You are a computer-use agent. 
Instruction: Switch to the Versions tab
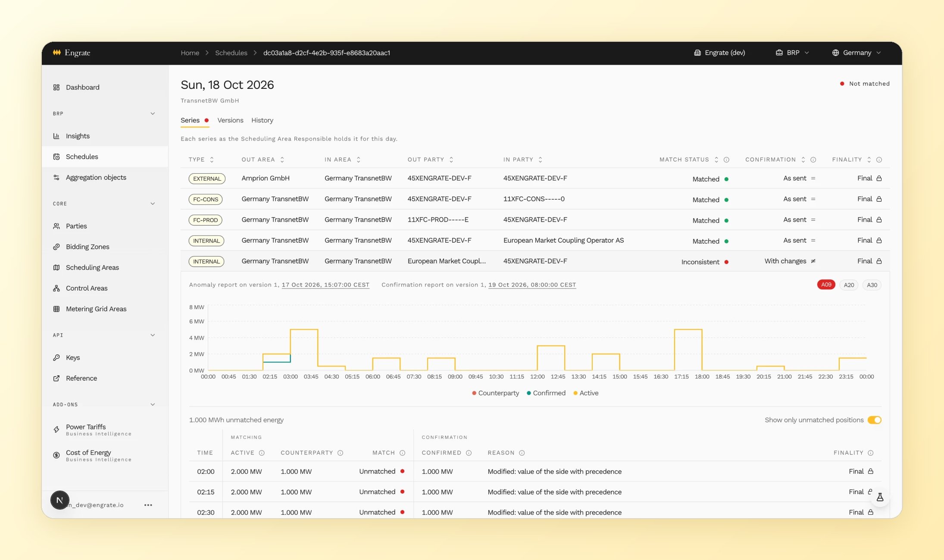(x=230, y=120)
